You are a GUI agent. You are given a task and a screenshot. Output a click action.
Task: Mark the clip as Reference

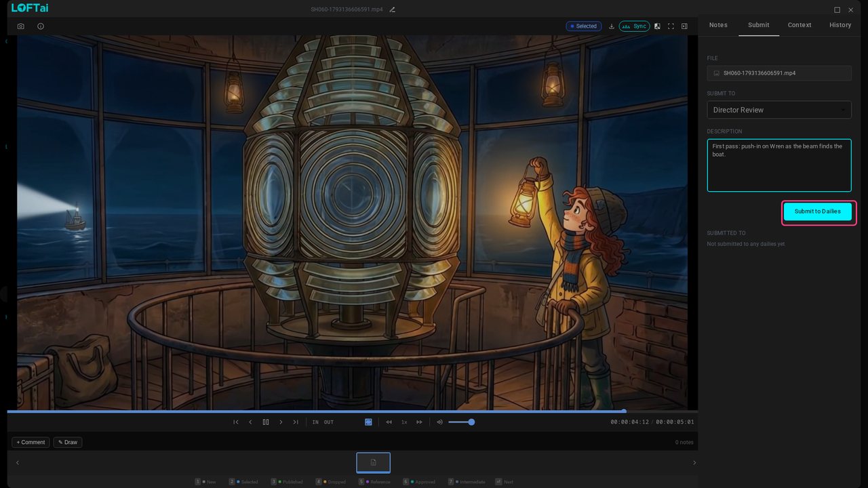[374, 482]
